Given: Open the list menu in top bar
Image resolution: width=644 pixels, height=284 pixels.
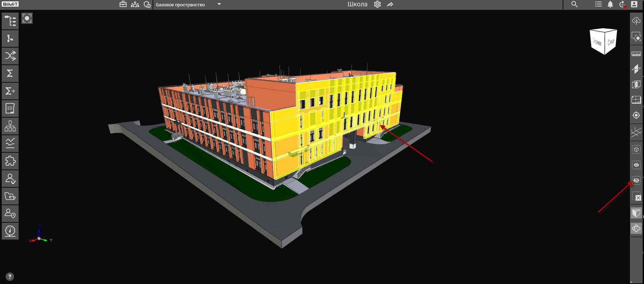Looking at the screenshot, I should tap(598, 5).
